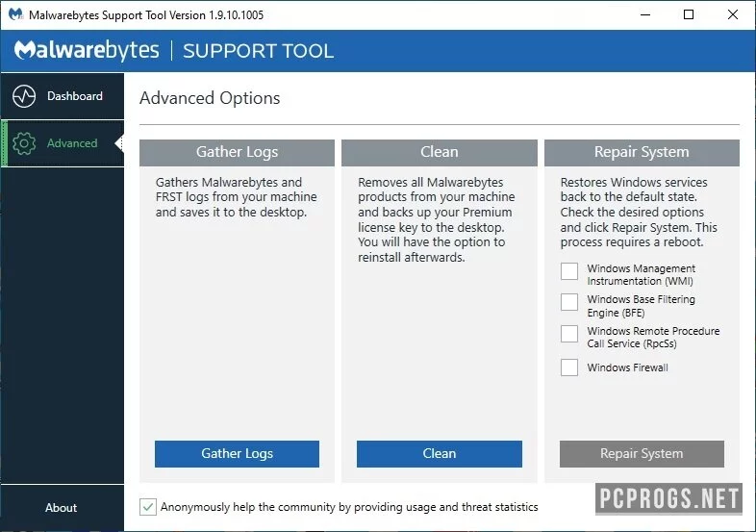This screenshot has height=532, width=756.
Task: Click the Removes all Malwarebytes products description
Action: [437, 219]
